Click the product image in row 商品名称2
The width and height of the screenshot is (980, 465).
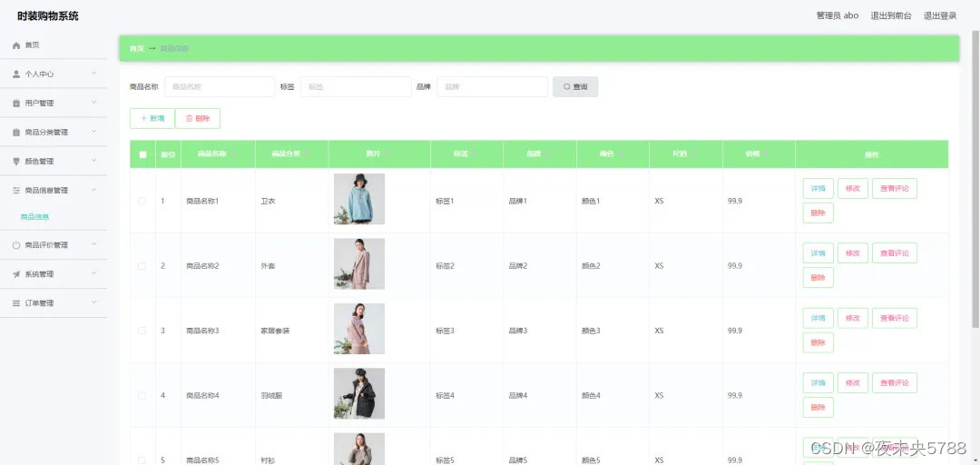click(359, 263)
